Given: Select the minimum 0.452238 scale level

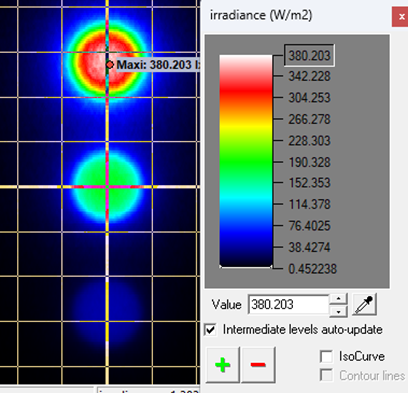Looking at the screenshot, I should click(312, 269).
